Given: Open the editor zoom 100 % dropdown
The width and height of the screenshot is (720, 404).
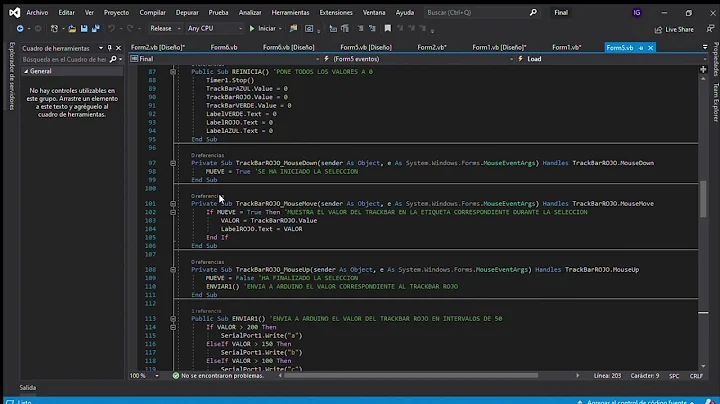Looking at the screenshot, I should click(146, 375).
